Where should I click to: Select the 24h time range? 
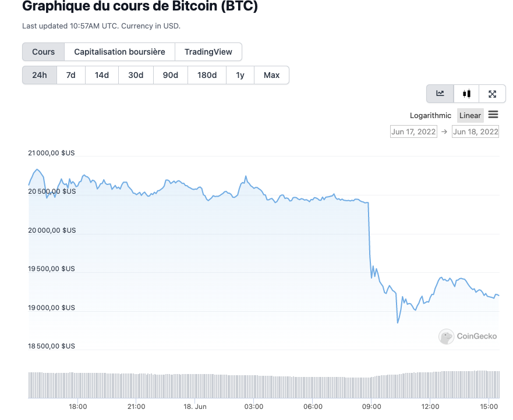40,75
